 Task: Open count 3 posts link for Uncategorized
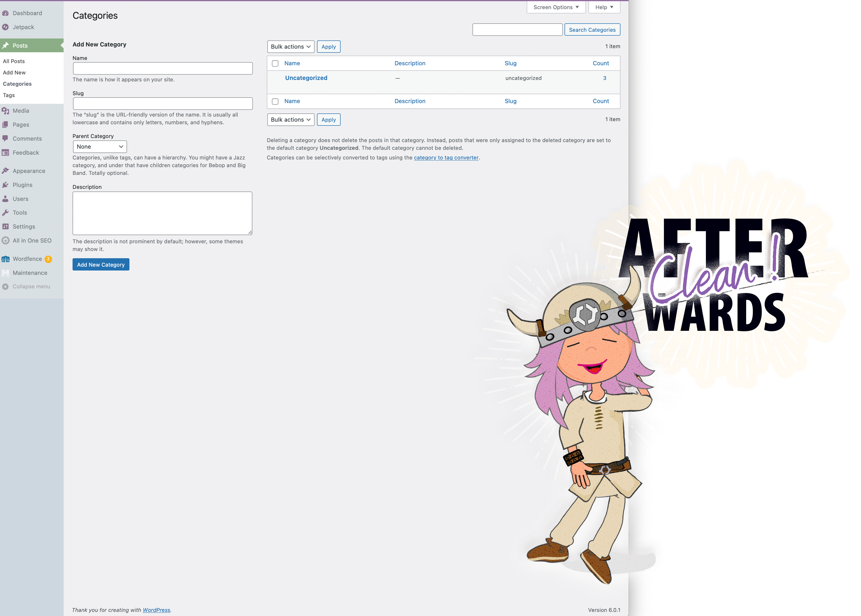click(604, 78)
